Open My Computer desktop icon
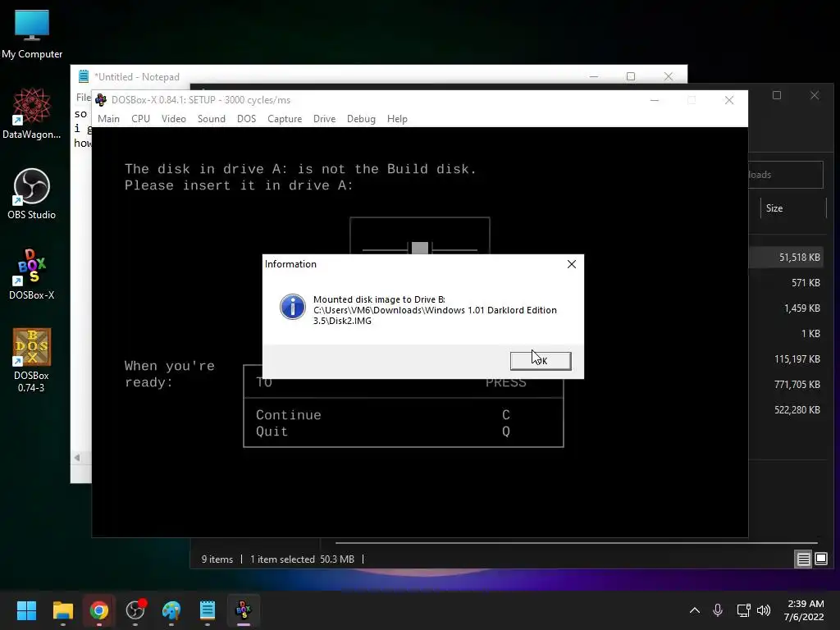The height and width of the screenshot is (630, 840). (x=32, y=34)
